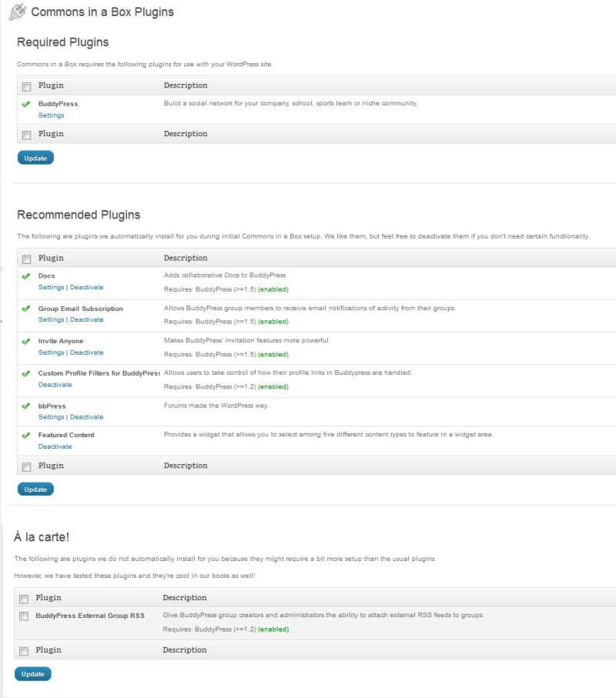616x698 pixels.
Task: Click Featured Content widget description text
Action: [x=329, y=435]
